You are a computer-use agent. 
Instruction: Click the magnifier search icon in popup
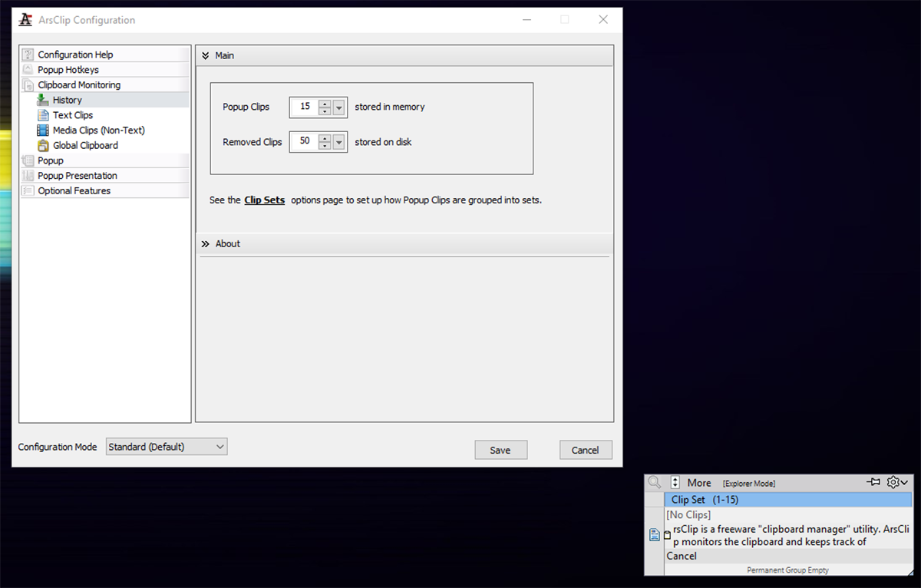[x=655, y=483]
